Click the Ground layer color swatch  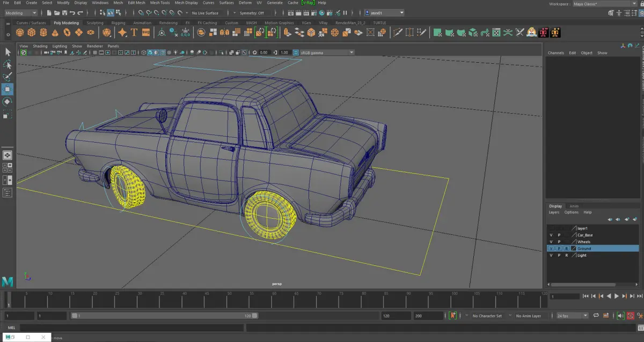click(573, 249)
